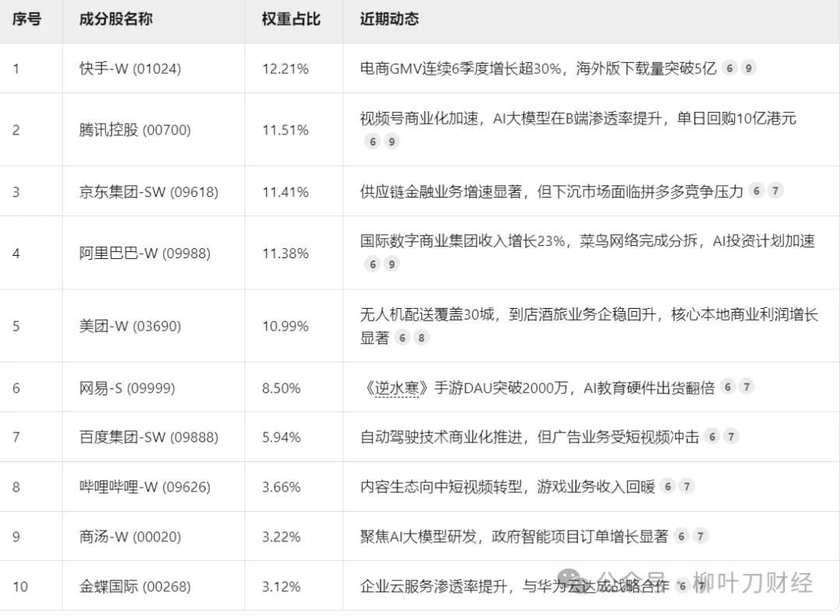Screen dimensions: 840x616
Task: Click serial number 1 in the first column
Action: [16, 68]
